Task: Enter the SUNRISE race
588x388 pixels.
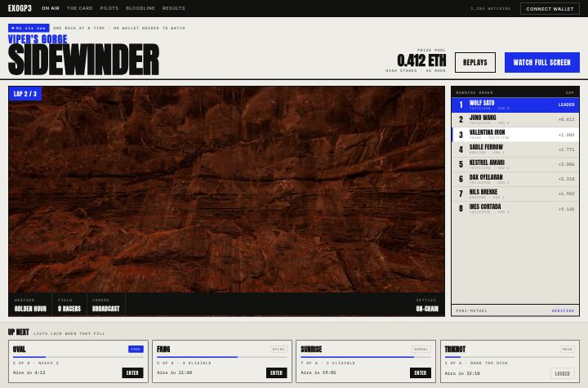Action: coord(421,373)
